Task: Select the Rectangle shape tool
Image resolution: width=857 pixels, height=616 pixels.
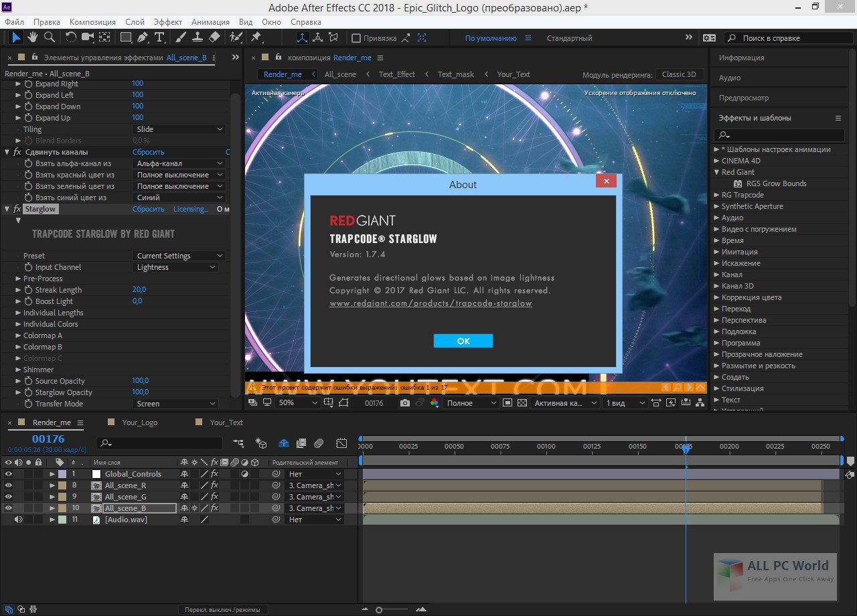Action: coord(125,37)
